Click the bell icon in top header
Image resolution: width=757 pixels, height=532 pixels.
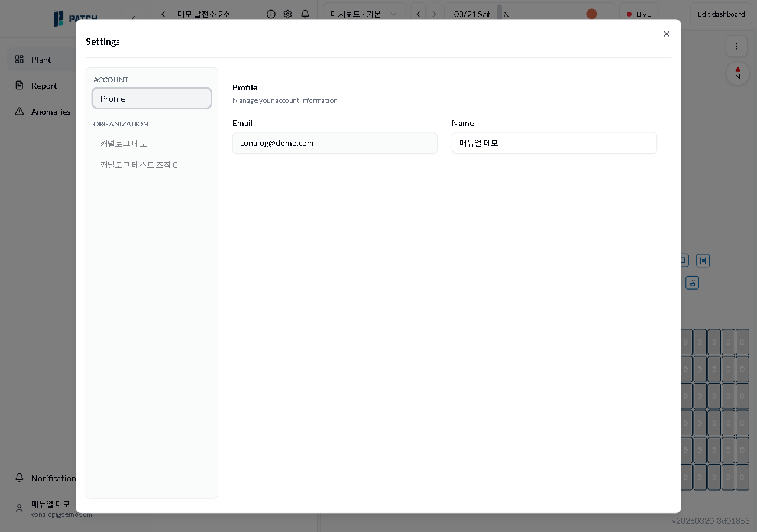pyautogui.click(x=305, y=14)
